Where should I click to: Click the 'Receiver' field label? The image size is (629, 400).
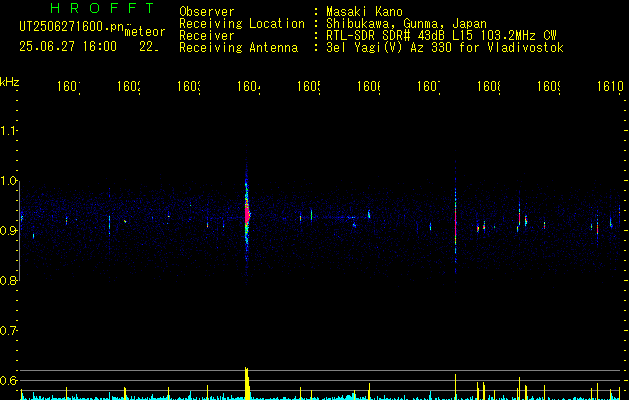(x=207, y=36)
